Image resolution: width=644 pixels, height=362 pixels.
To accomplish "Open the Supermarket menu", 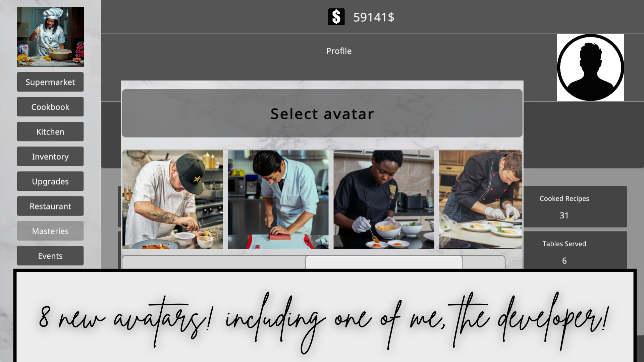I will coord(50,82).
